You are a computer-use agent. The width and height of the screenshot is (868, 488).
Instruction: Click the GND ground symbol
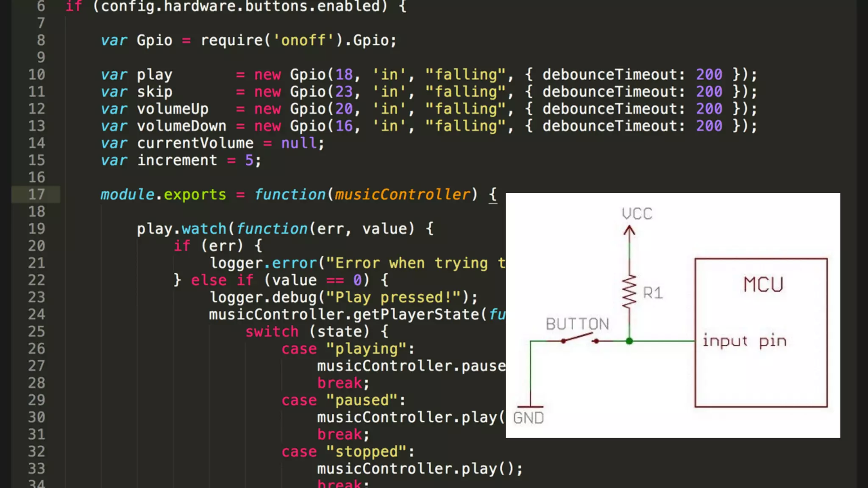tap(530, 407)
